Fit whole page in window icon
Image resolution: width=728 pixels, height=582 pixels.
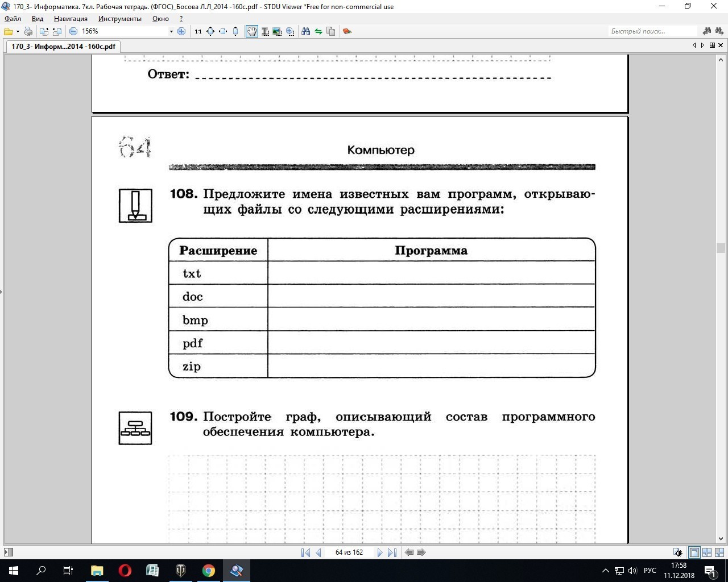(210, 31)
